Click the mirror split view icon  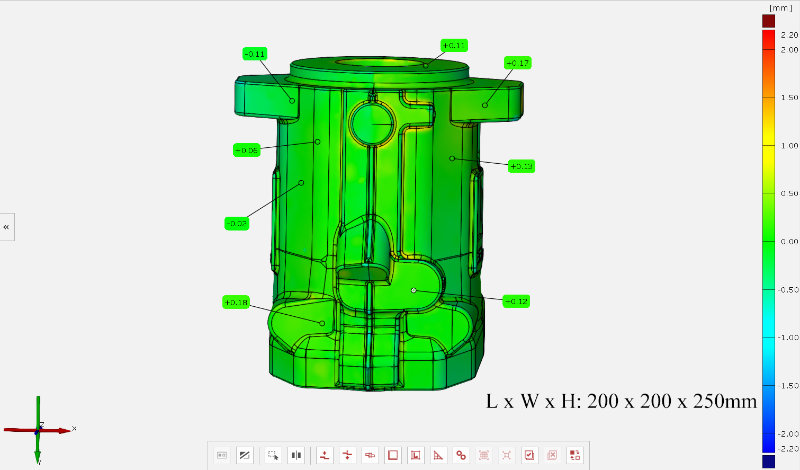point(296,455)
